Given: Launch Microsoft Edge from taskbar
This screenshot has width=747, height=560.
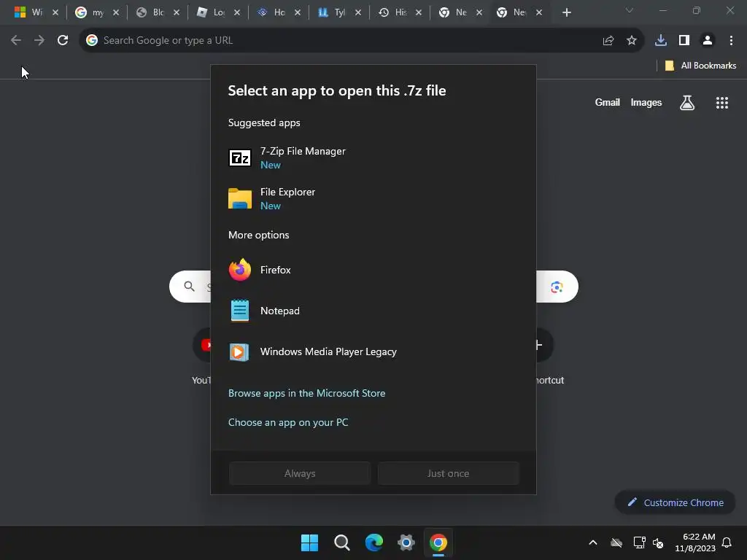Looking at the screenshot, I should [374, 542].
